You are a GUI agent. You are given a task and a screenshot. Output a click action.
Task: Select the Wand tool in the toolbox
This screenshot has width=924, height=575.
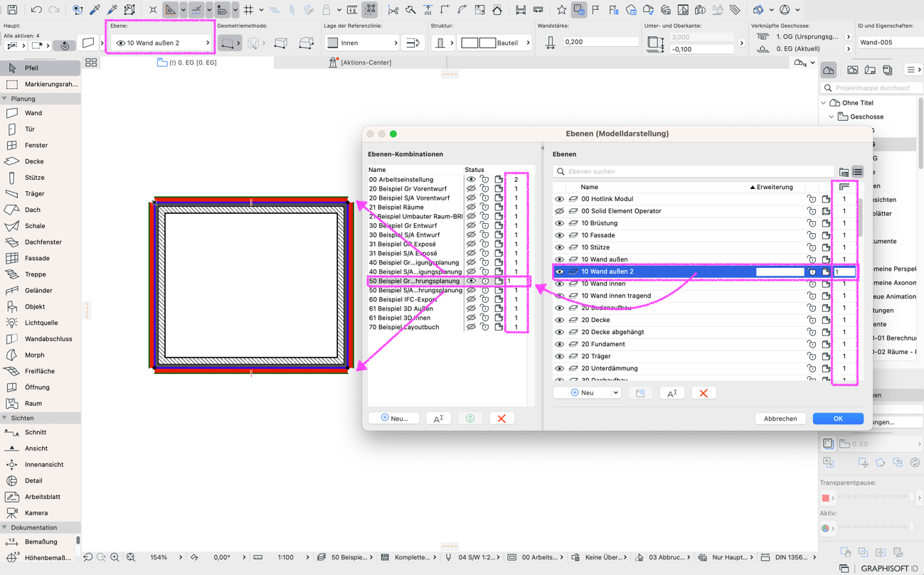pyautogui.click(x=40, y=113)
